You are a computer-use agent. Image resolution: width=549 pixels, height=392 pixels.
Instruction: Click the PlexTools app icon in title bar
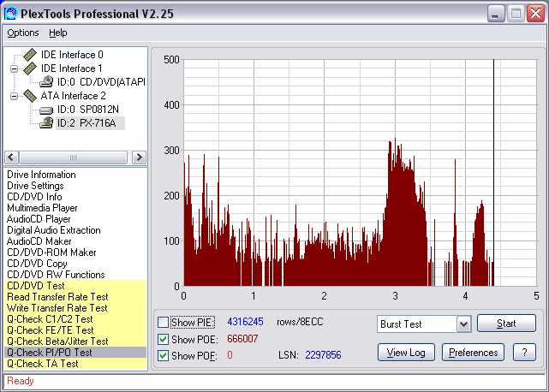(10, 14)
